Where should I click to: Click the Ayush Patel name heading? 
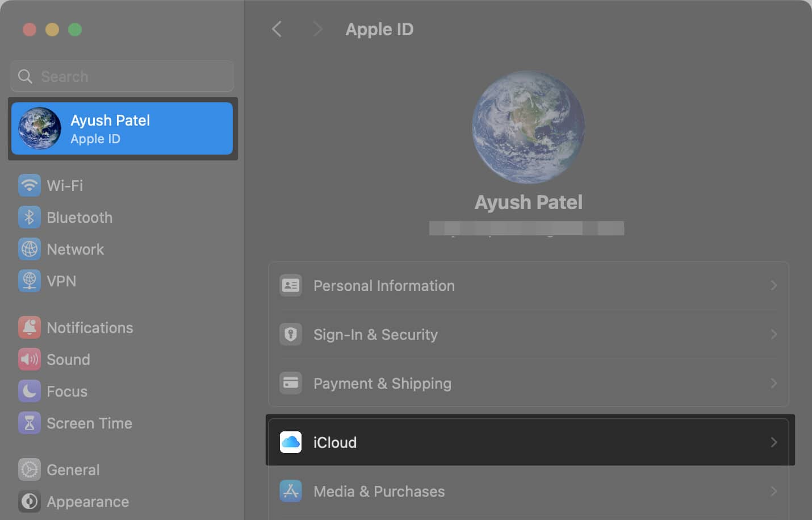coord(528,202)
